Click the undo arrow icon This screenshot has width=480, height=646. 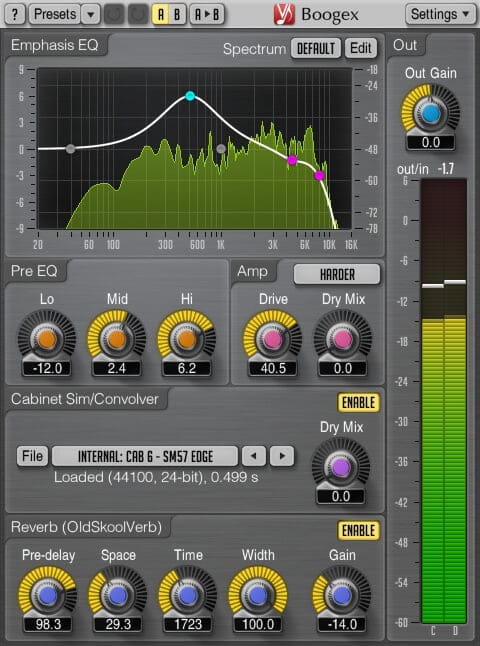(114, 14)
